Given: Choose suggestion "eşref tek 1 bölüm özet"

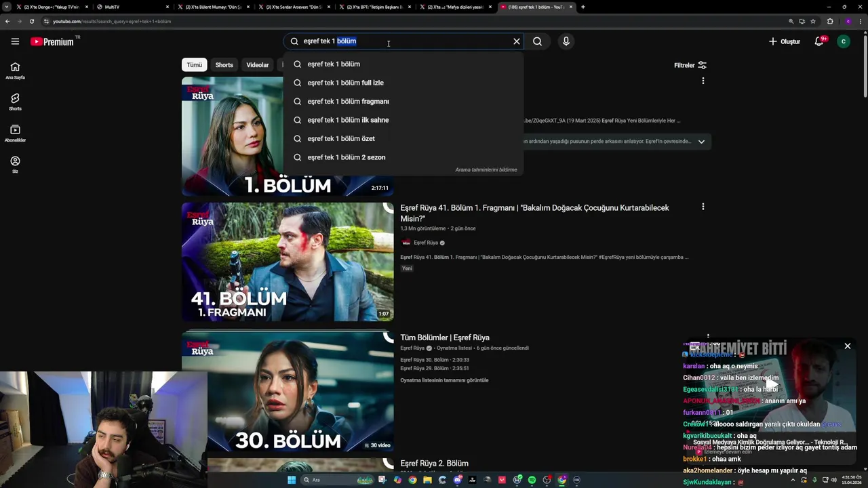Looking at the screenshot, I should (403, 138).
